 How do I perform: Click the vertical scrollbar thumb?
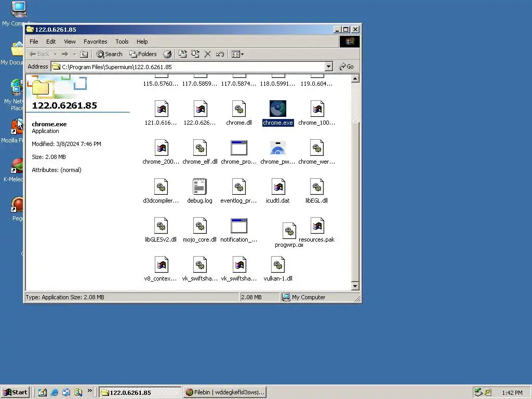coord(355,202)
